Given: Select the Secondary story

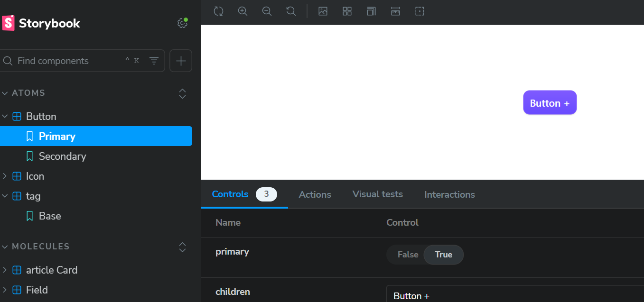Looking at the screenshot, I should [x=62, y=156].
